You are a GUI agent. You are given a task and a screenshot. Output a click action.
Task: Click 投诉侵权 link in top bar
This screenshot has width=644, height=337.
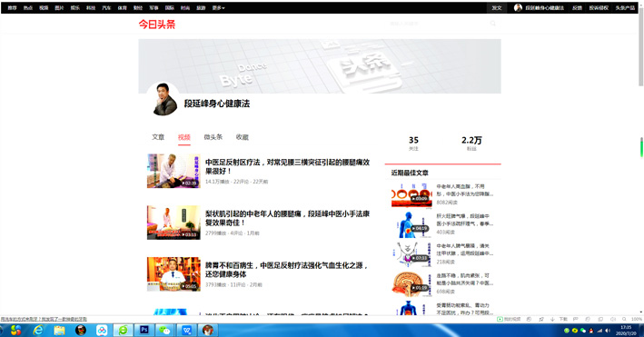(599, 8)
